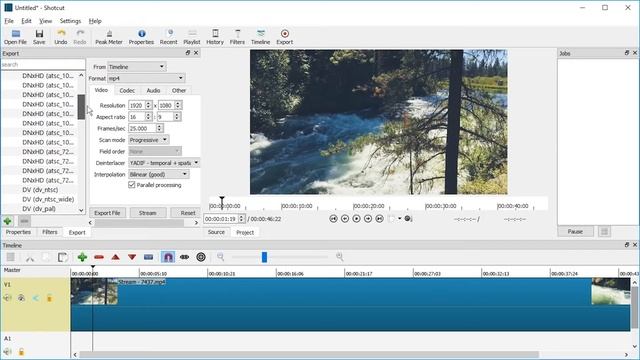Ripple delete with the red minus icon
The width and height of the screenshot is (640, 360).
[x=99, y=257]
